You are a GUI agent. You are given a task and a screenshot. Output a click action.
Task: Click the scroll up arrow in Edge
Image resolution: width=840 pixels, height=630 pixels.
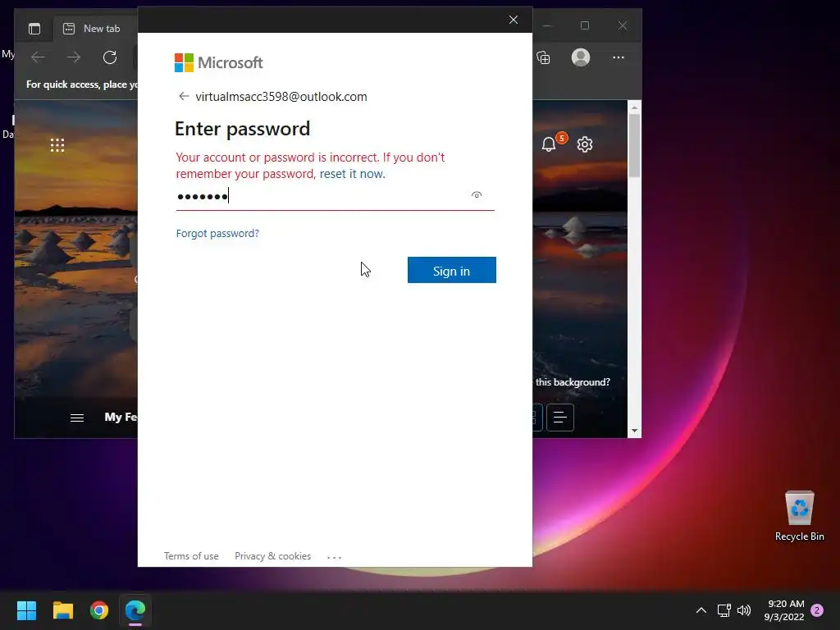pyautogui.click(x=634, y=107)
